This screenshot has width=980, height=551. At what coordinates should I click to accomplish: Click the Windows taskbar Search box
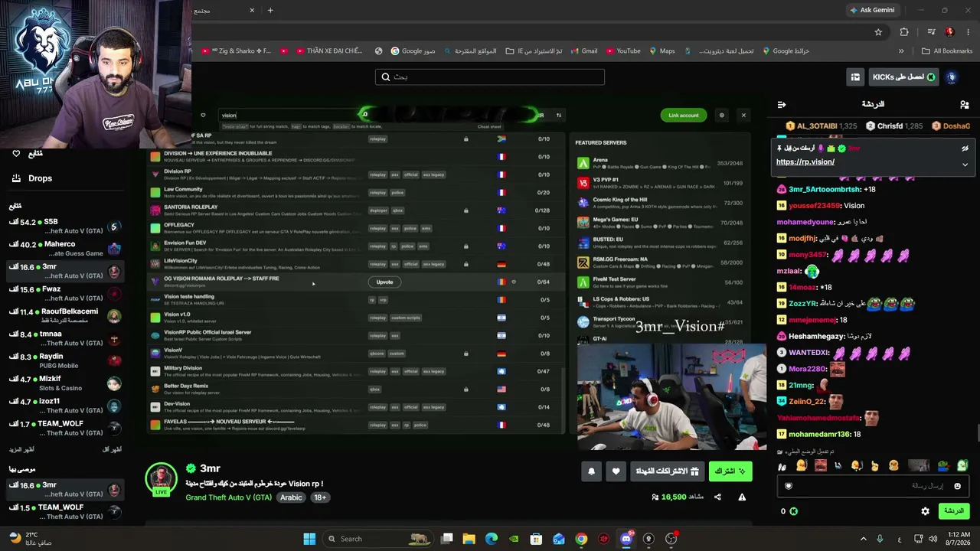(x=377, y=539)
